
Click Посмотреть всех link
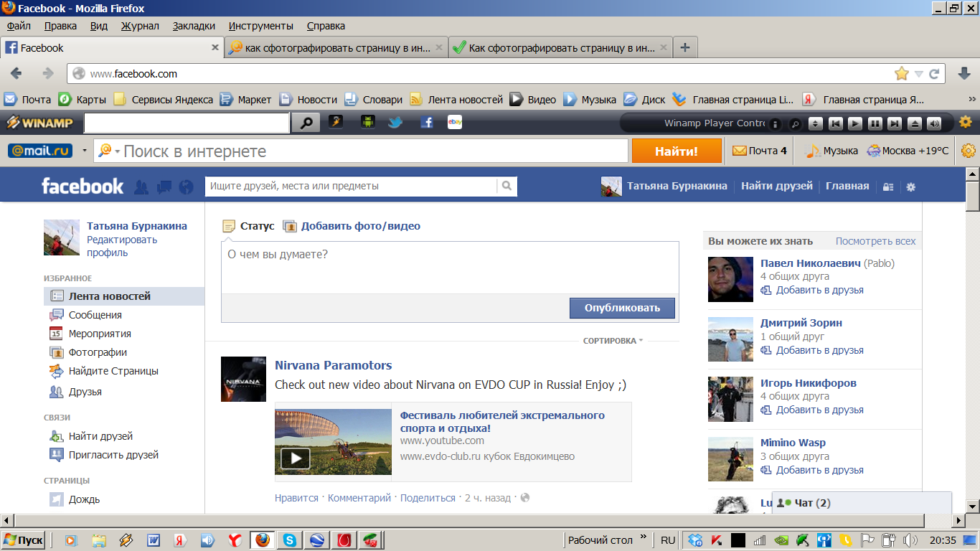[x=875, y=241]
